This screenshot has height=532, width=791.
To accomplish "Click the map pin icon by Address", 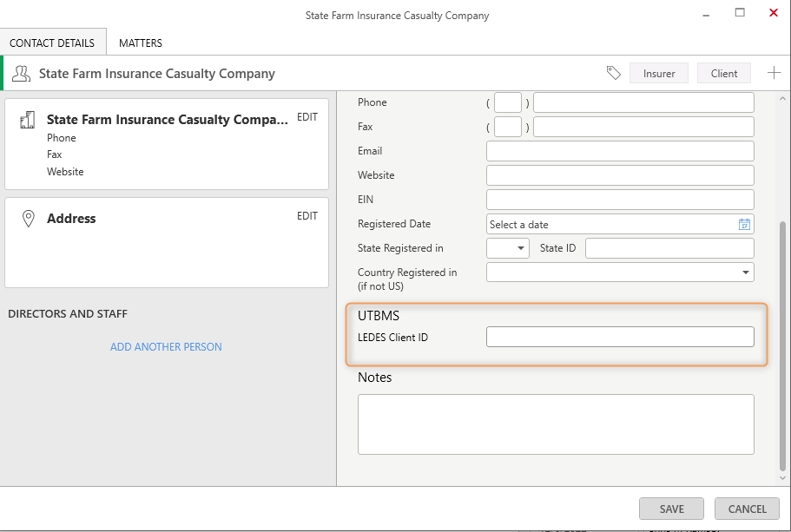I will click(x=29, y=219).
